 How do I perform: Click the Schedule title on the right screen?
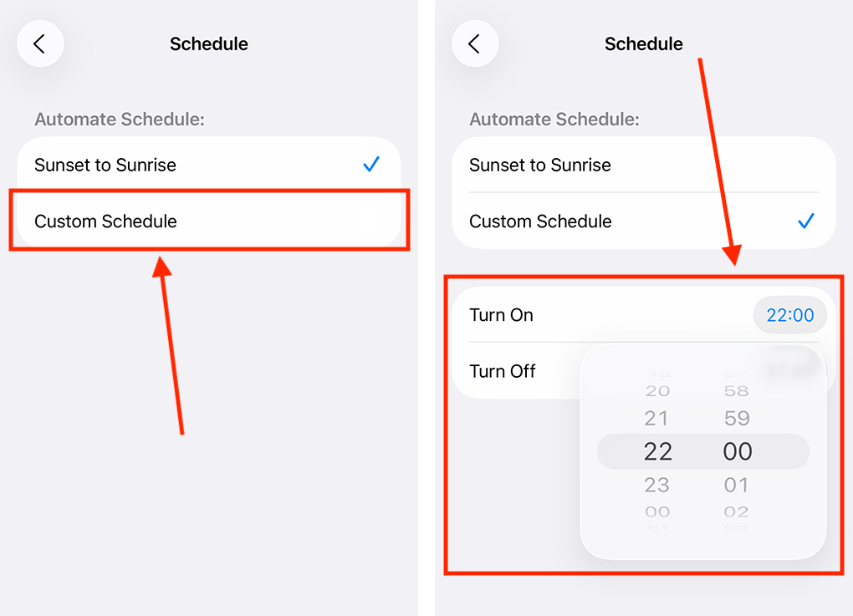pos(643,43)
